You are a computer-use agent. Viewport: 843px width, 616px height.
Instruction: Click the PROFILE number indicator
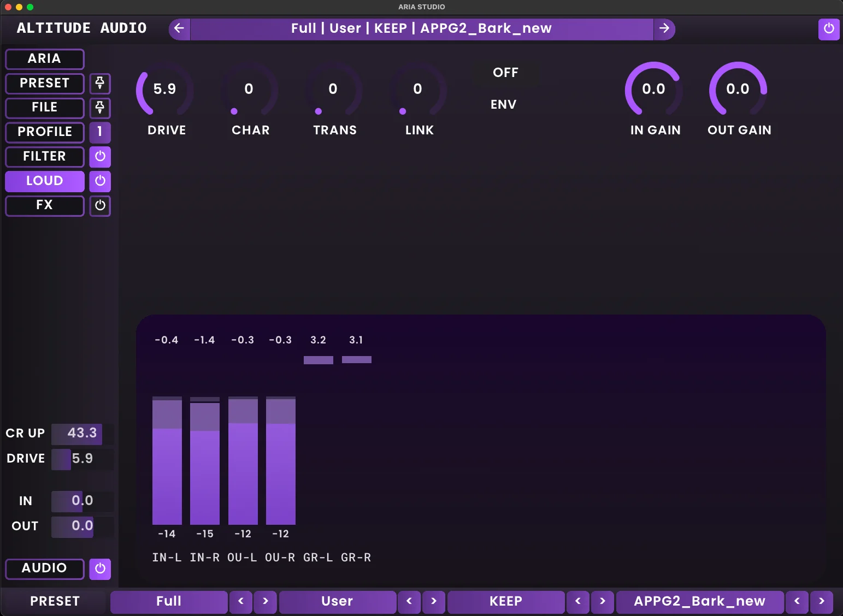[x=100, y=132]
